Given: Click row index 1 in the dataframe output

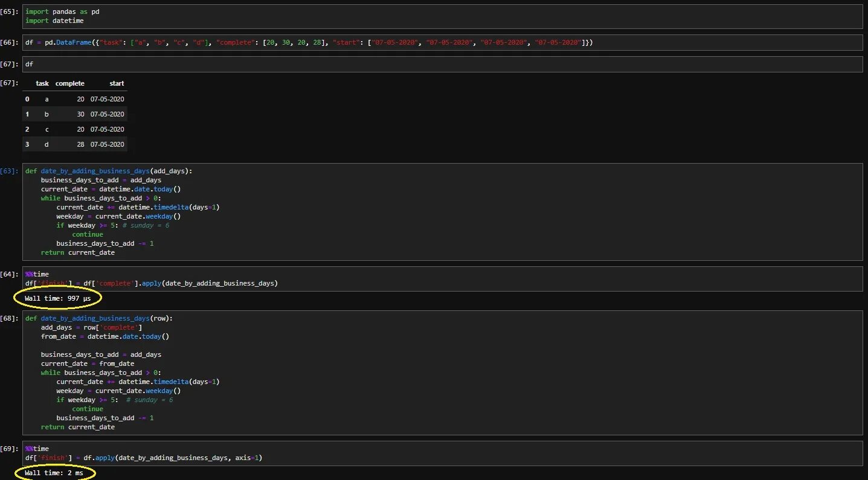Looking at the screenshot, I should (x=27, y=114).
